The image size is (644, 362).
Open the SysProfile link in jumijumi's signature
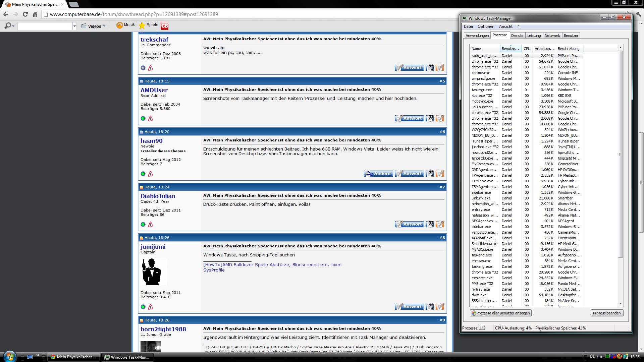point(214,270)
